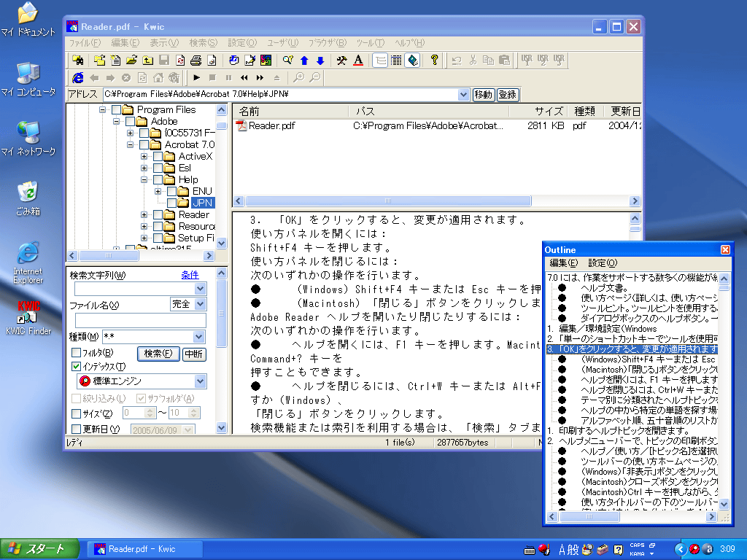Open the ファイル(F) menu
747x560 pixels.
pos(85,43)
